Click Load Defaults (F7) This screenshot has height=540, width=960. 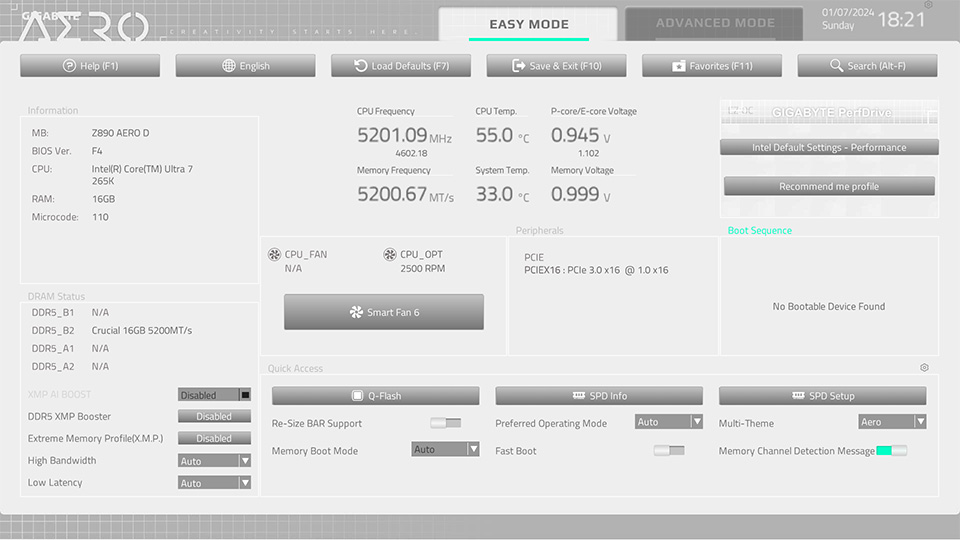pyautogui.click(x=401, y=66)
